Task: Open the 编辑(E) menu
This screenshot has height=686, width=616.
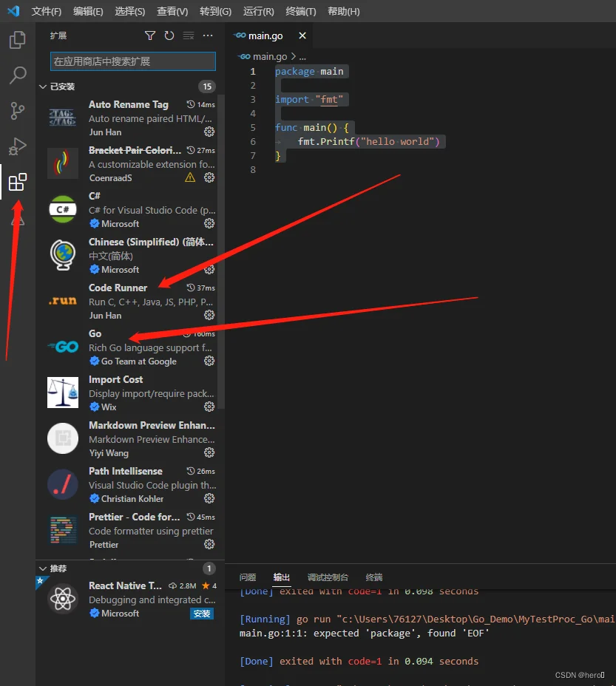Action: (88, 11)
